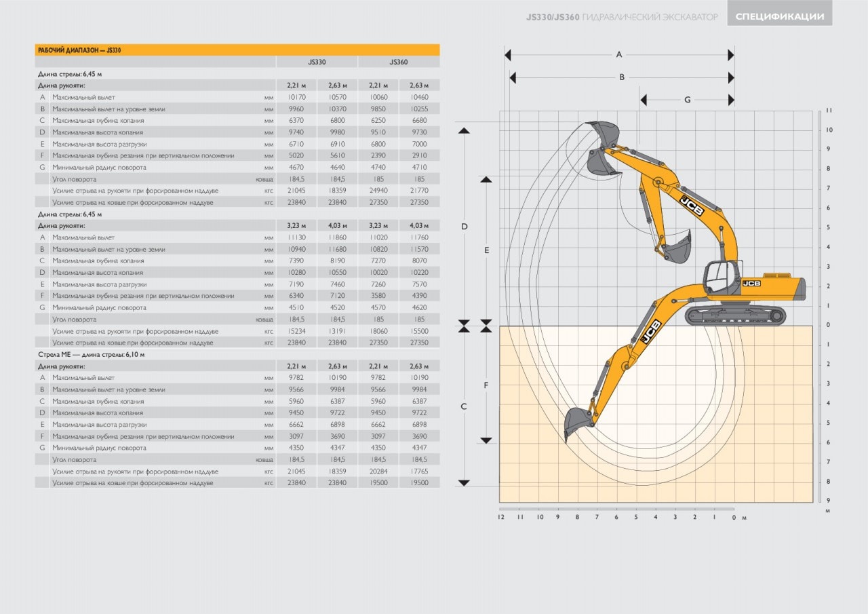
Task: Click the dump height value 6710
Action: 296,144
